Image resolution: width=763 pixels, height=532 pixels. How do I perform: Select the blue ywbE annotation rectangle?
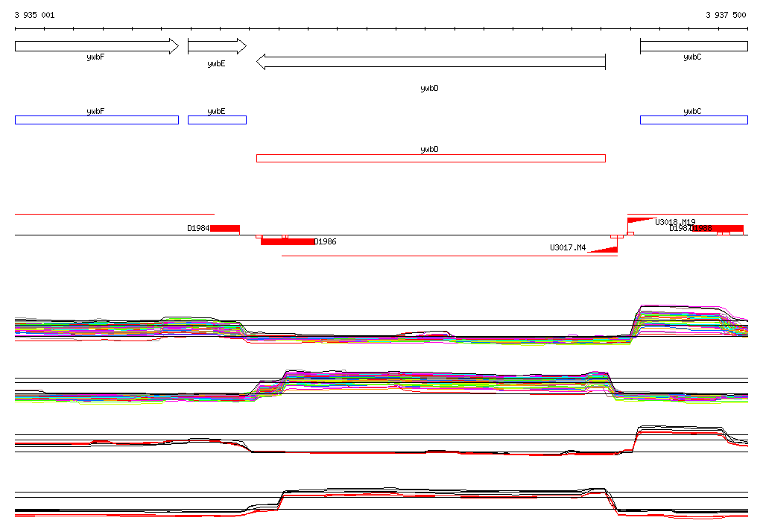pos(217,120)
